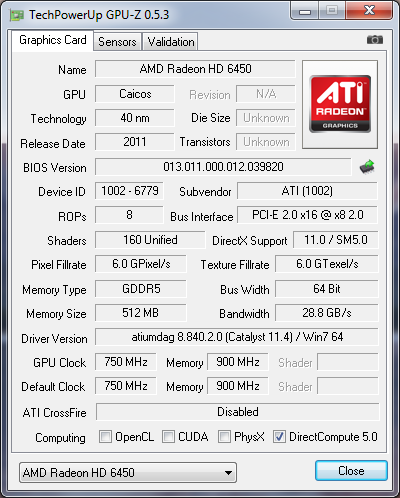This screenshot has width=400, height=498.
Task: Select the Graphics Card tab
Action: coord(53,40)
